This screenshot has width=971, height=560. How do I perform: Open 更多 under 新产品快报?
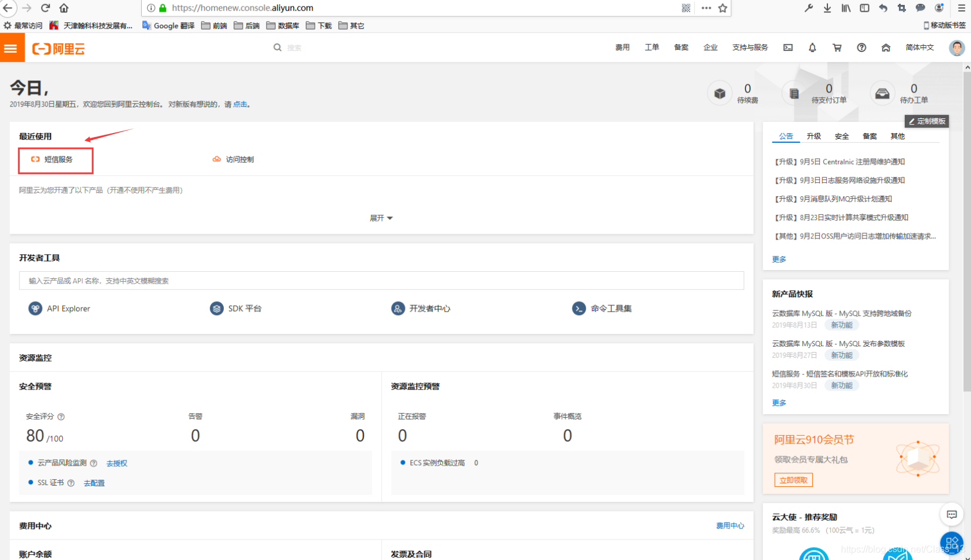click(779, 402)
